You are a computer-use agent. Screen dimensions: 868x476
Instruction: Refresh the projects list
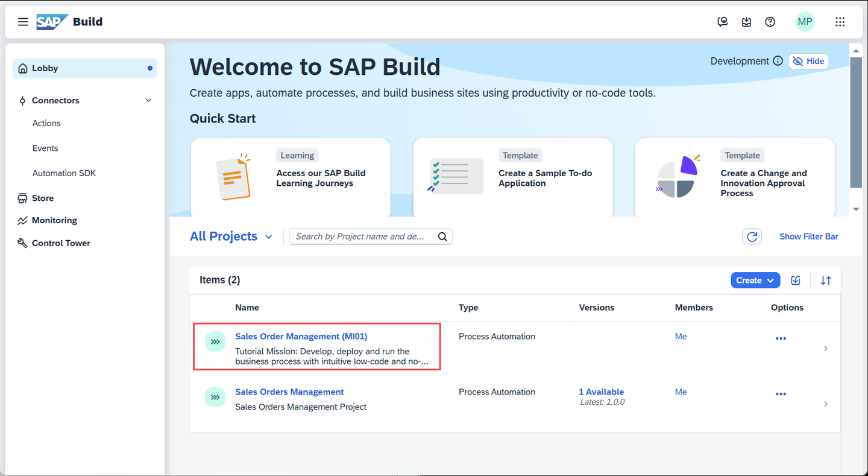[x=752, y=236]
